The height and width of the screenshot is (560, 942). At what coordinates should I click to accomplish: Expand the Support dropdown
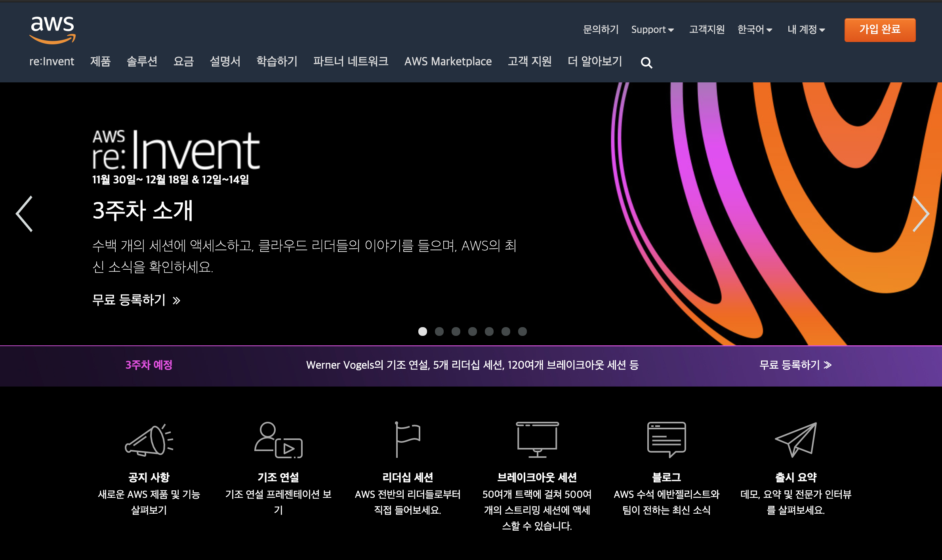tap(652, 30)
